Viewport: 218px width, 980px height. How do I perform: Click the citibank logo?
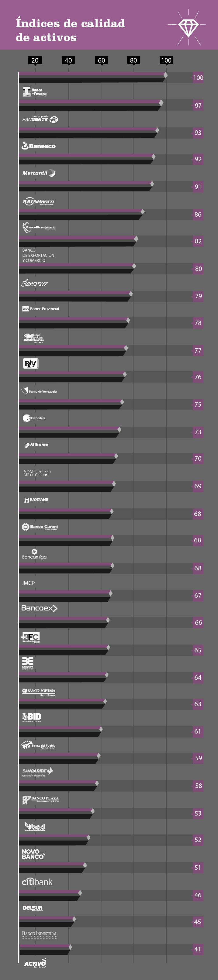click(37, 882)
